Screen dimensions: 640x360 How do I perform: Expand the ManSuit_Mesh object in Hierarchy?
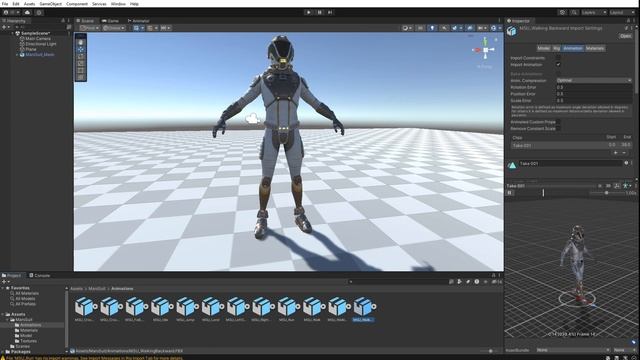[x=17, y=55]
